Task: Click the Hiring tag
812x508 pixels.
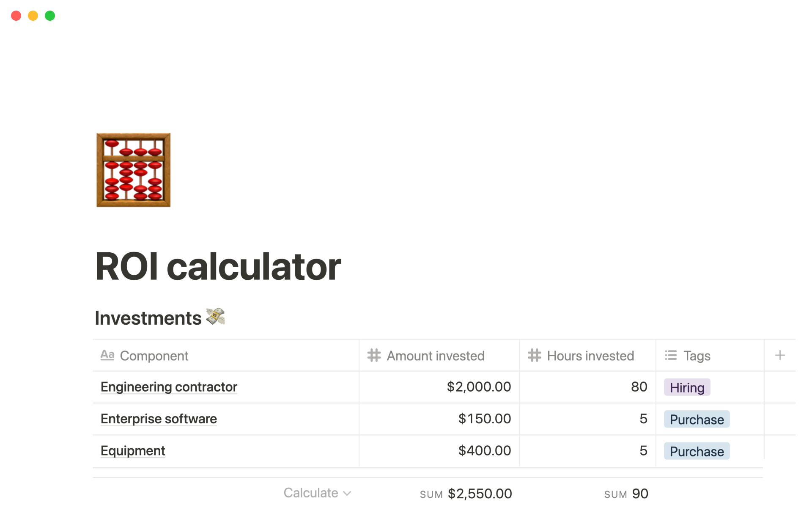Action: pos(687,387)
